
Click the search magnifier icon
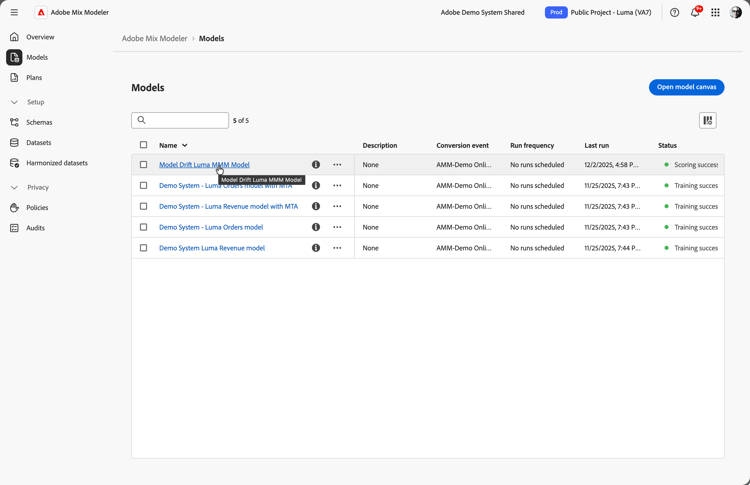click(142, 120)
